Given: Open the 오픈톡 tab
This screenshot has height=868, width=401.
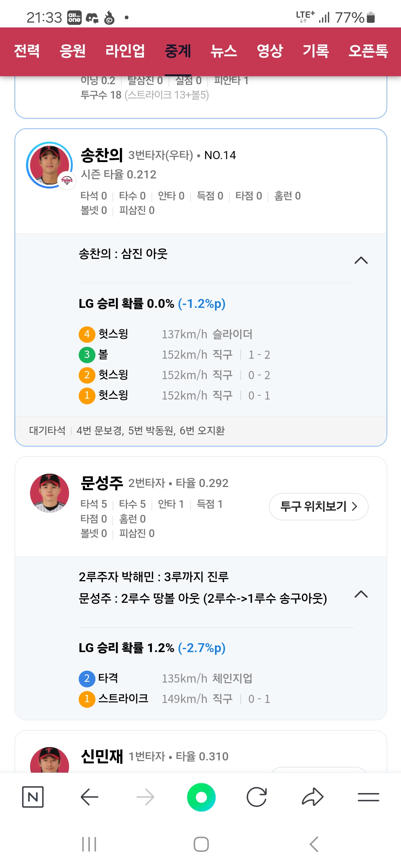Looking at the screenshot, I should pyautogui.click(x=368, y=51).
